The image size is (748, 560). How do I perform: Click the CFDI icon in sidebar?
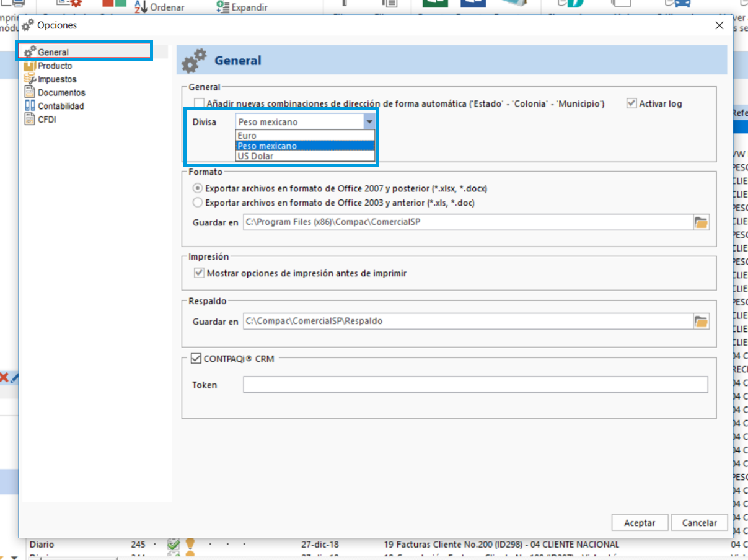pos(30,120)
